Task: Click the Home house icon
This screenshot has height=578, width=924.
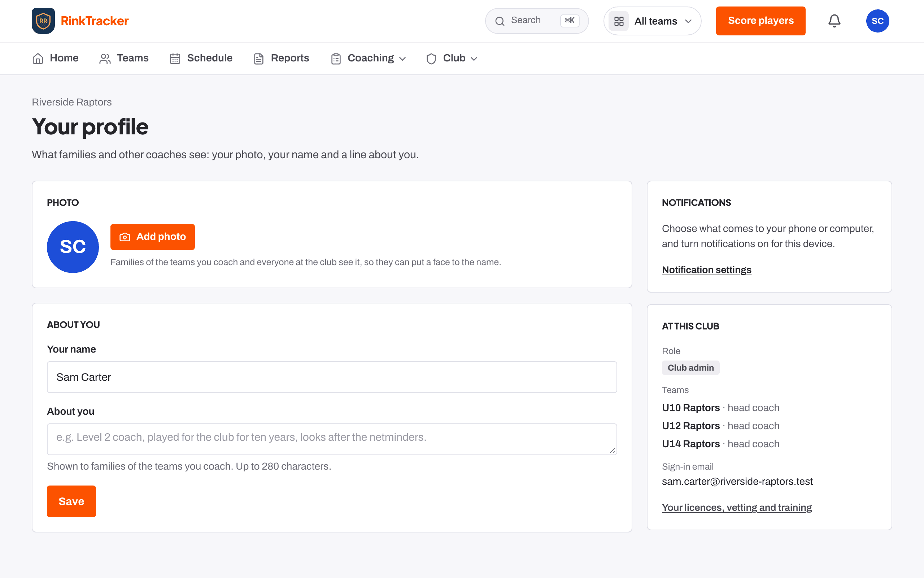Action: click(x=38, y=59)
